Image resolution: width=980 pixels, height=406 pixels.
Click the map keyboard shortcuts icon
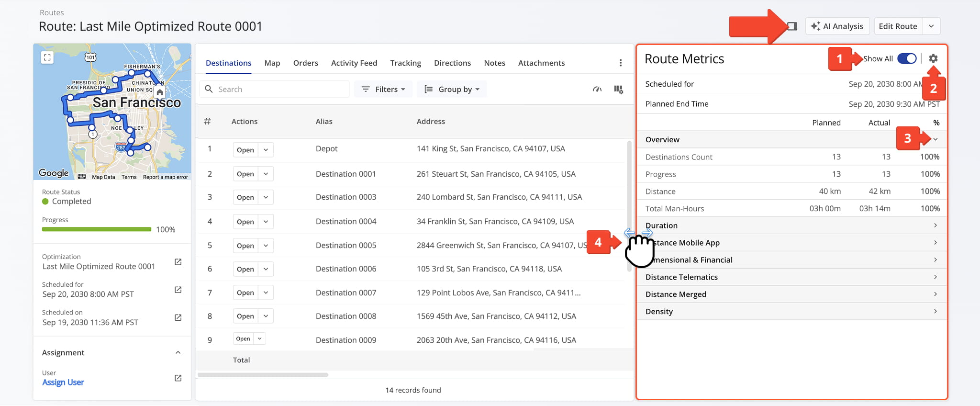point(82,177)
